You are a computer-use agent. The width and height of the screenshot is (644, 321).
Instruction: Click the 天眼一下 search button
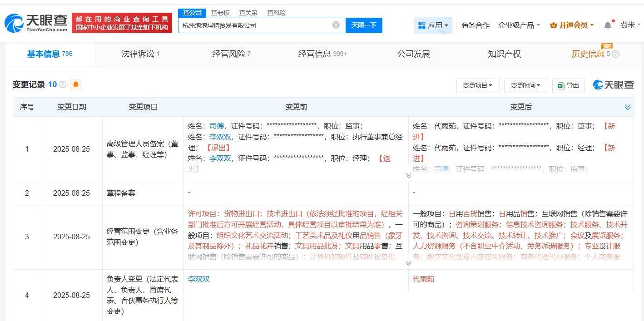364,25
